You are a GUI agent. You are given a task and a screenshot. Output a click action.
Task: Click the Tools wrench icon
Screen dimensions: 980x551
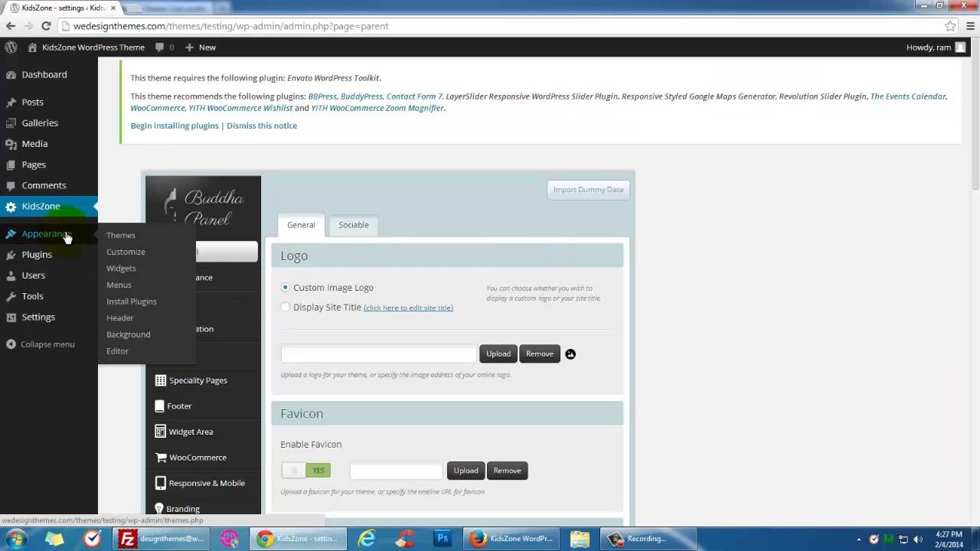11,296
